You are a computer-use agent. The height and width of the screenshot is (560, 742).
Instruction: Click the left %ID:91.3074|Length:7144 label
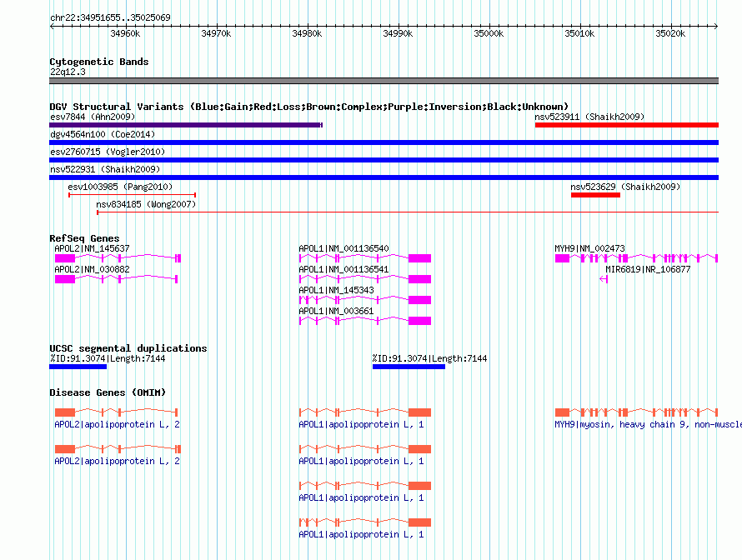coord(108,358)
